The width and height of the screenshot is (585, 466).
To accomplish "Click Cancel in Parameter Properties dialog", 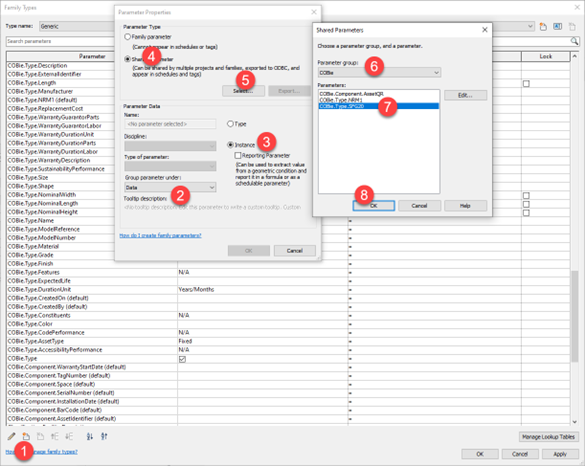I will [295, 250].
